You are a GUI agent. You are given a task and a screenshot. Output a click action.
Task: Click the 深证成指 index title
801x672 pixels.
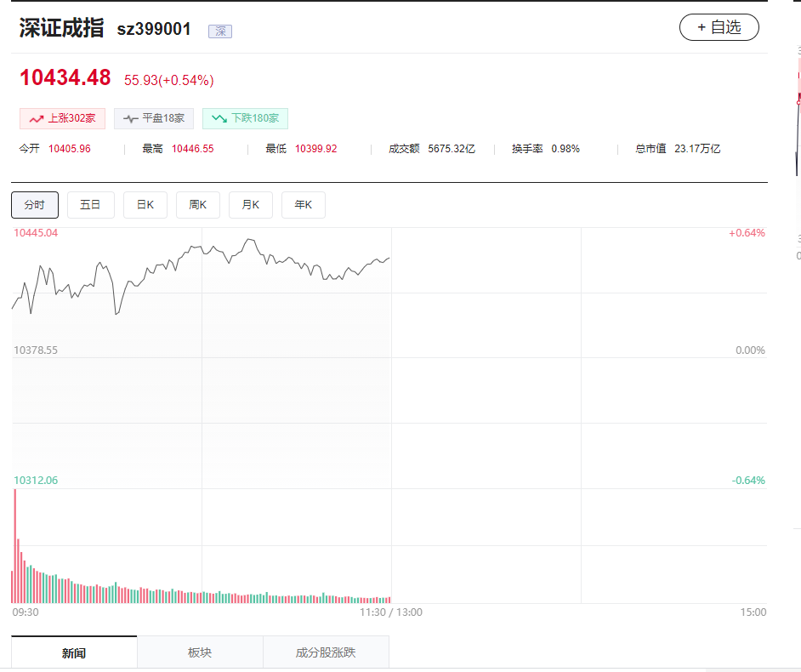(61, 27)
